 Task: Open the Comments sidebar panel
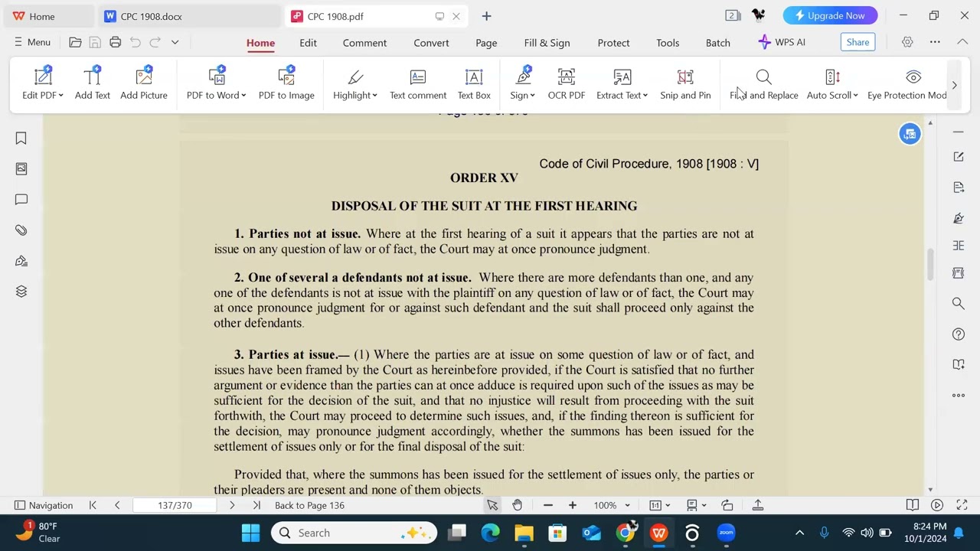[21, 200]
